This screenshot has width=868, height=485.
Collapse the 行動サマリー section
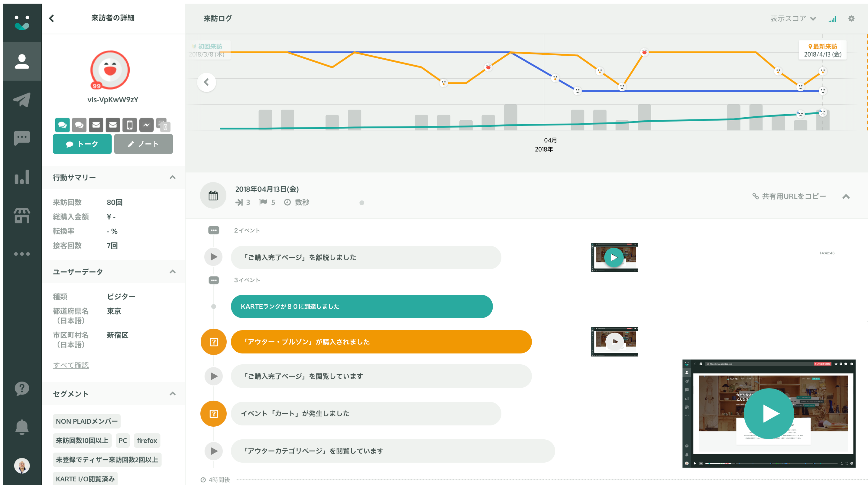point(173,177)
